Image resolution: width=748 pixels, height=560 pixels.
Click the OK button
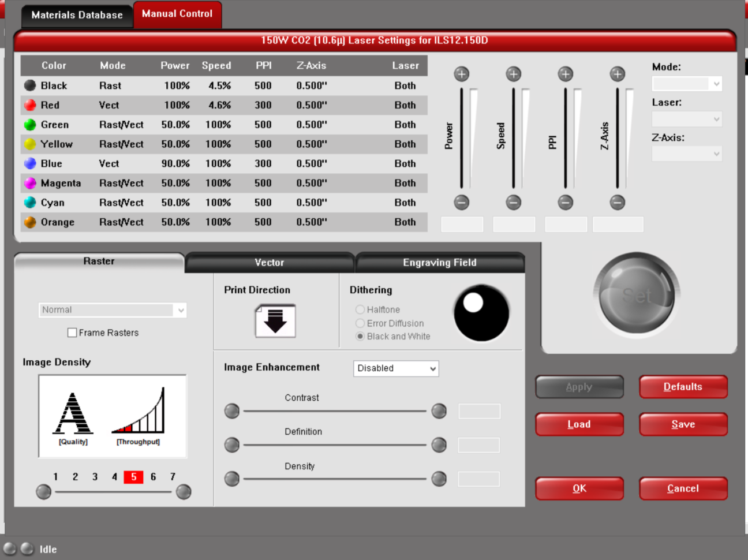579,488
